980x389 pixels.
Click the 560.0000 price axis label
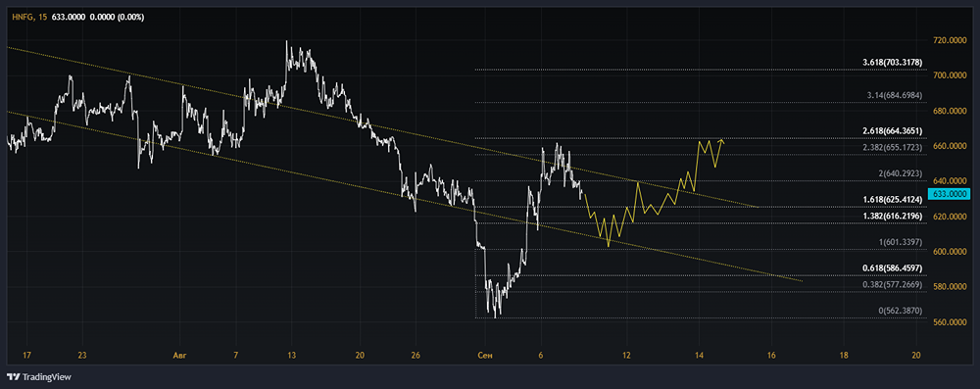click(950, 322)
